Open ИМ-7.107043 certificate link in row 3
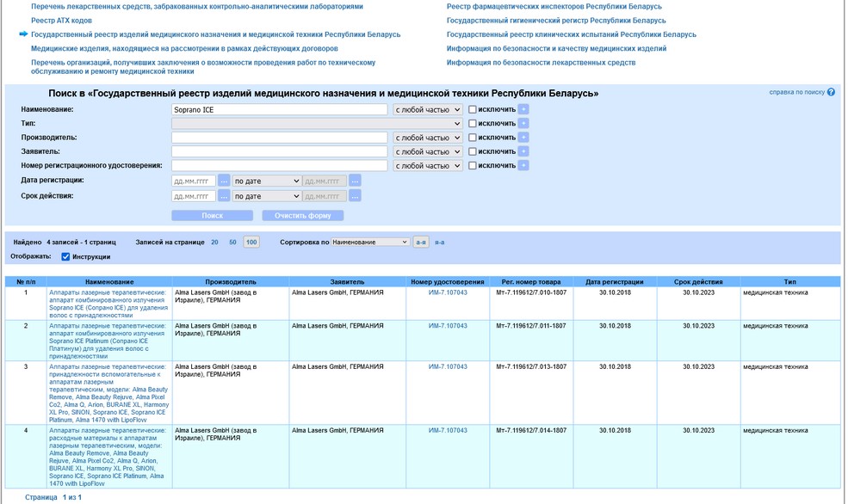Screen dimensions: 848x504 448,366
